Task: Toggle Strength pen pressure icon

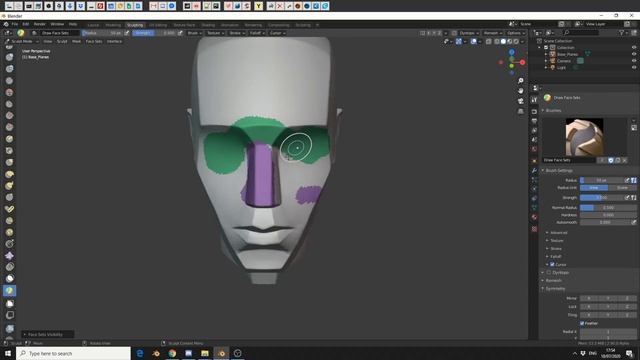Action: pos(627,198)
